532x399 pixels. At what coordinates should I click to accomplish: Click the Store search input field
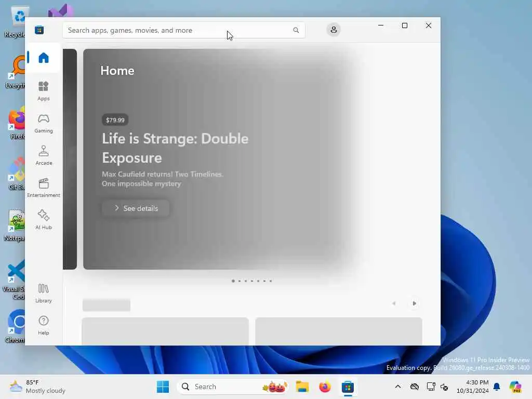[183, 30]
